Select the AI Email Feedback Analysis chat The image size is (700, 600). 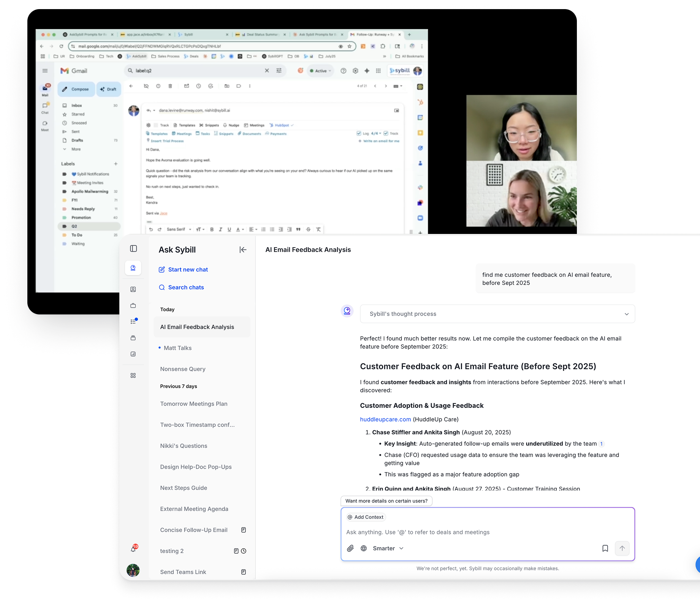click(x=202, y=327)
